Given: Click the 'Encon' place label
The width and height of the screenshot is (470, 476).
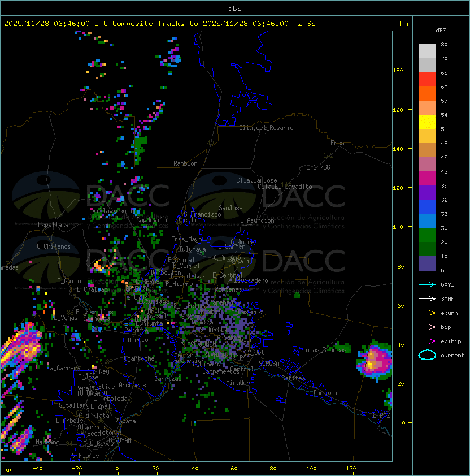Looking at the screenshot, I should 339,143.
